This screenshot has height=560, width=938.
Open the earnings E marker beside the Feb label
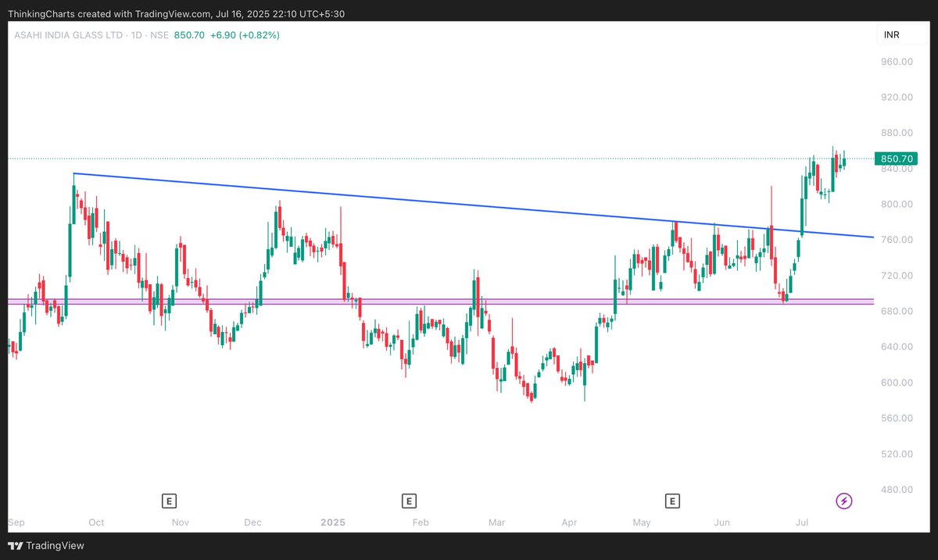click(x=408, y=501)
